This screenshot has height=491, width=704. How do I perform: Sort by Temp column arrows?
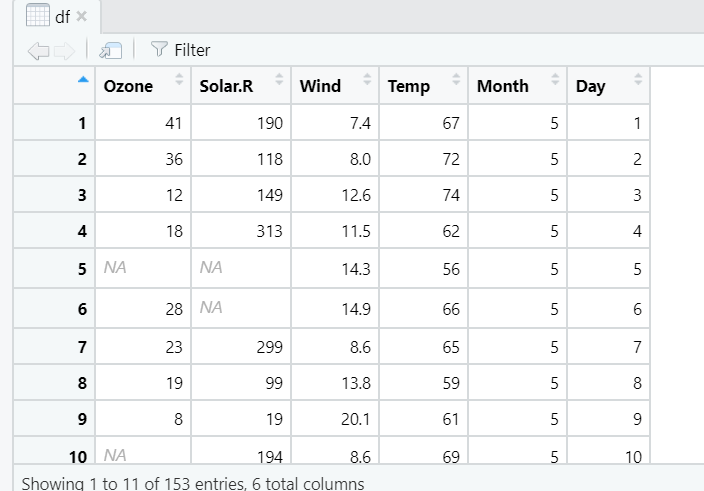pyautogui.click(x=456, y=79)
